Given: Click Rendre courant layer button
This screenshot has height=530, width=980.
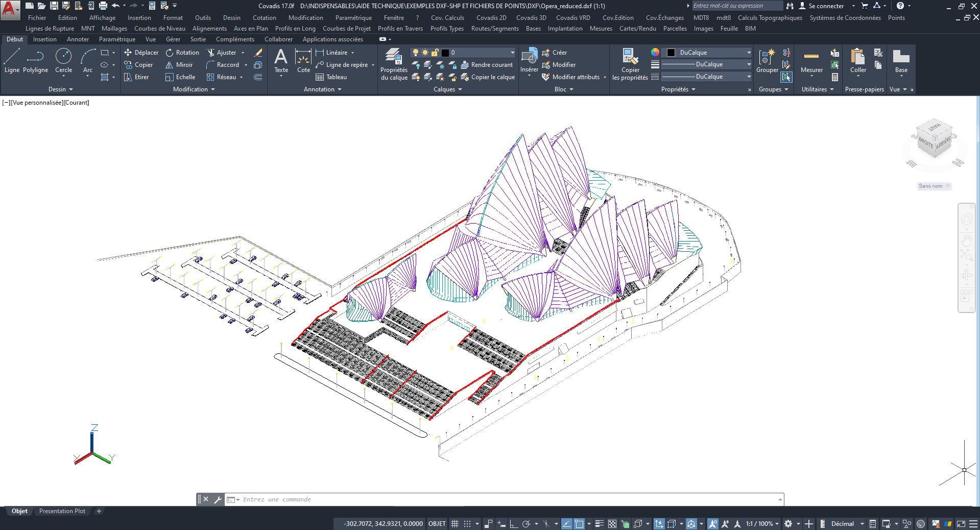Looking at the screenshot, I should 486,65.
